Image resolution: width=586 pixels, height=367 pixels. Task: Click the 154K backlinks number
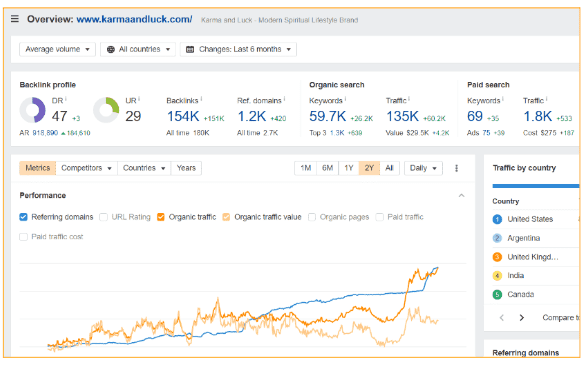(x=183, y=116)
